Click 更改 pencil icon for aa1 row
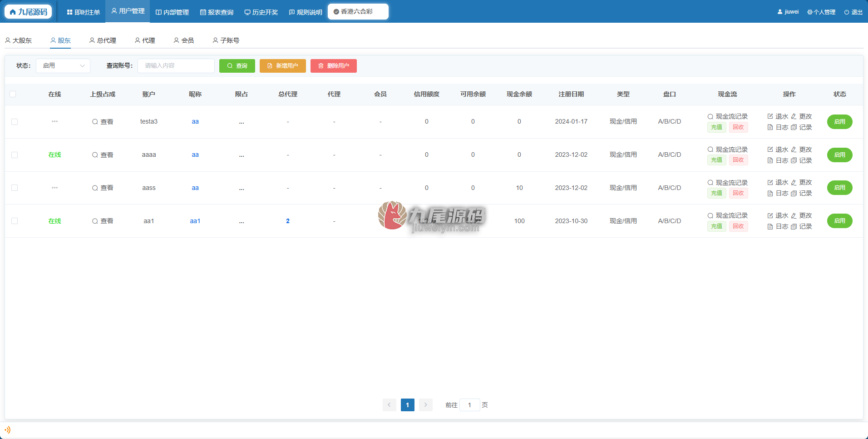Image resolution: width=868 pixels, height=439 pixels. (x=794, y=215)
